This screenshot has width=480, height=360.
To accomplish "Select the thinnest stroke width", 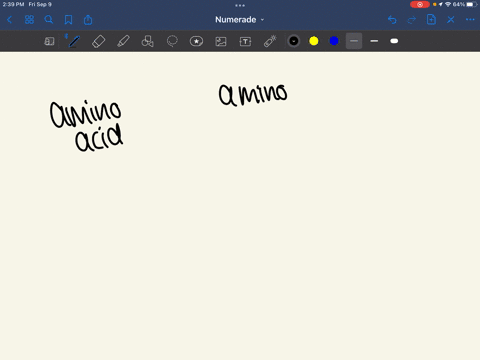I will (x=354, y=41).
